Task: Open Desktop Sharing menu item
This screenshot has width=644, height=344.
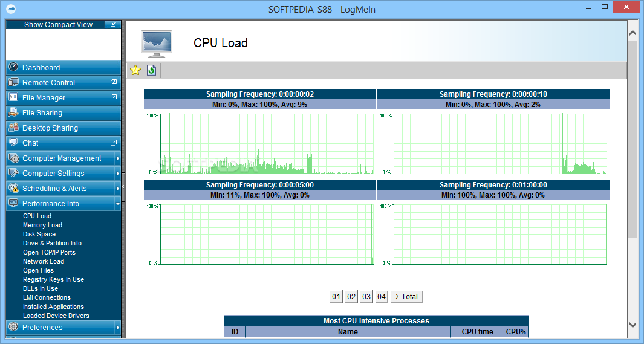Action: coord(63,128)
